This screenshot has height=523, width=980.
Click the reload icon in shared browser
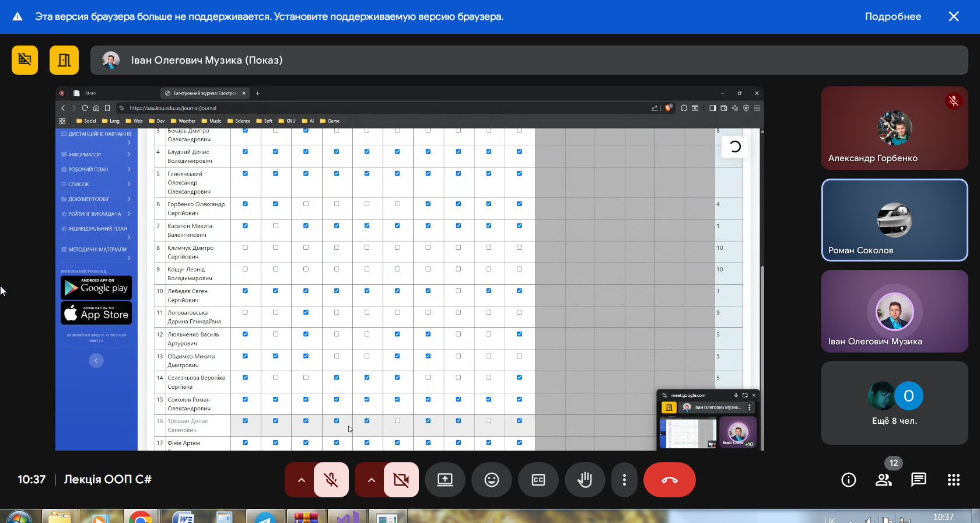(x=85, y=108)
